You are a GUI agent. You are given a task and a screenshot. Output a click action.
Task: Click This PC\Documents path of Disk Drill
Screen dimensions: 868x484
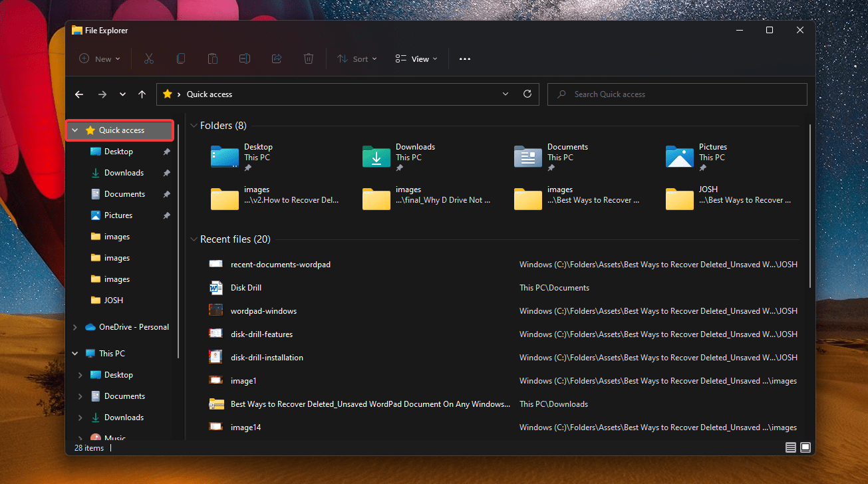click(554, 288)
